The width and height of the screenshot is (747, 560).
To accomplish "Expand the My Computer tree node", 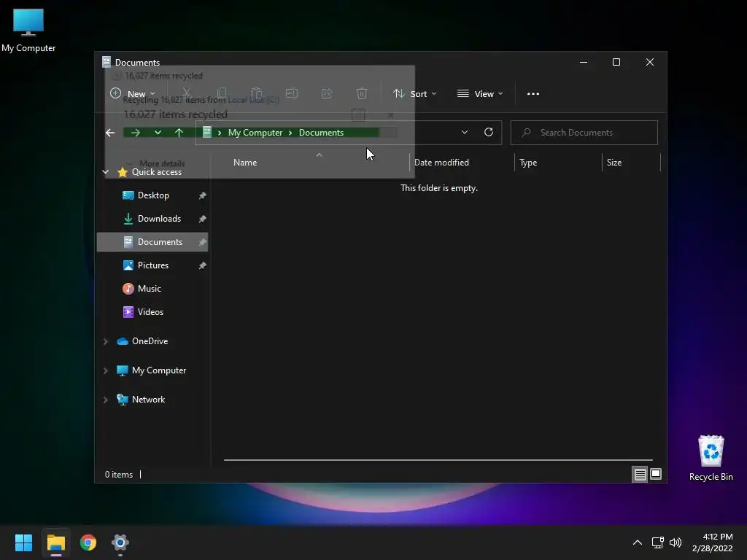I will tap(105, 370).
